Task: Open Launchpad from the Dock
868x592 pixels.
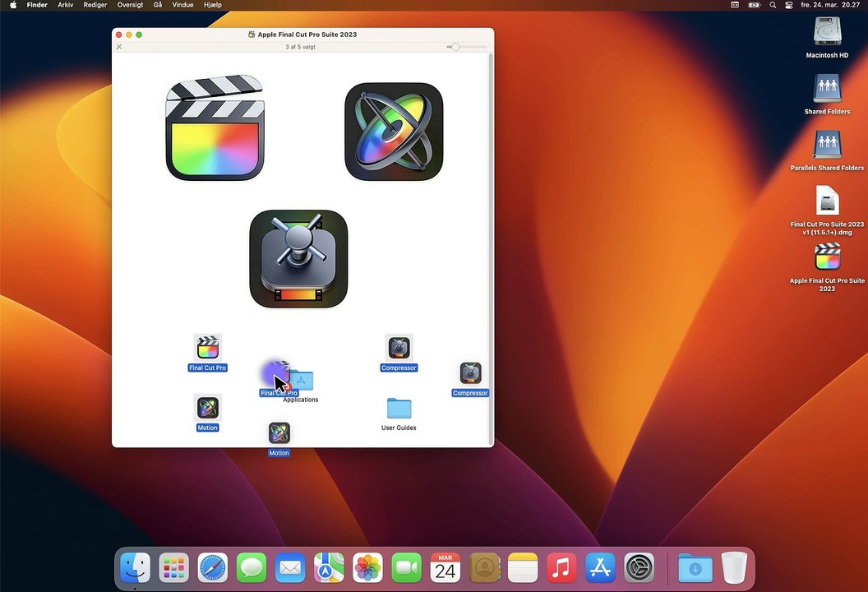Action: coord(173,567)
